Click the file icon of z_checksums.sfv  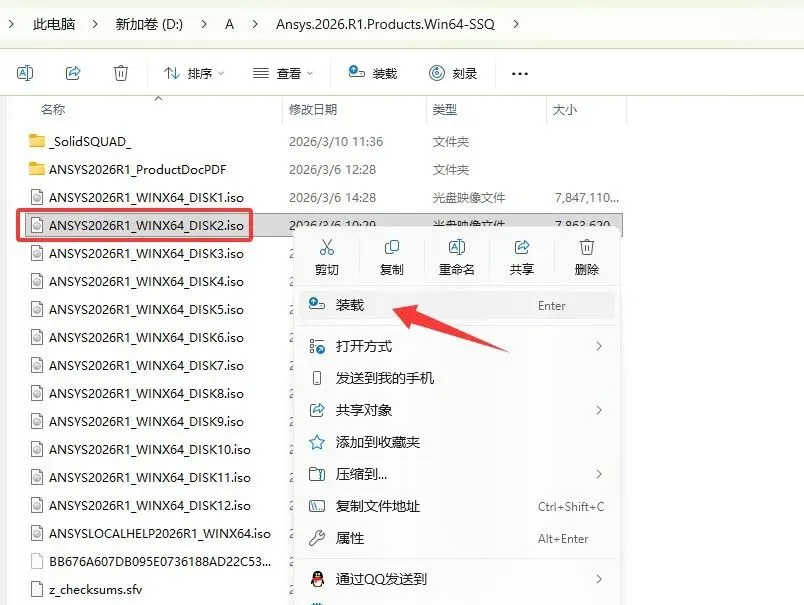point(36,589)
